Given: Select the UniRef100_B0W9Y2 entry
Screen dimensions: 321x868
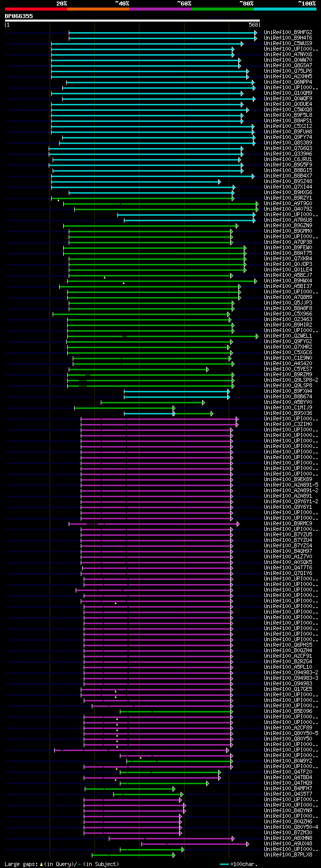Looking at the screenshot, I should pyautogui.click(x=288, y=761).
